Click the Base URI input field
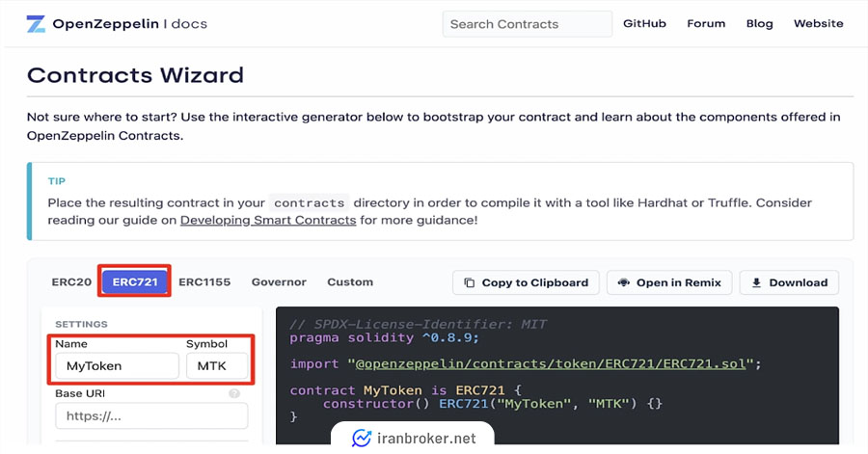 pos(151,415)
